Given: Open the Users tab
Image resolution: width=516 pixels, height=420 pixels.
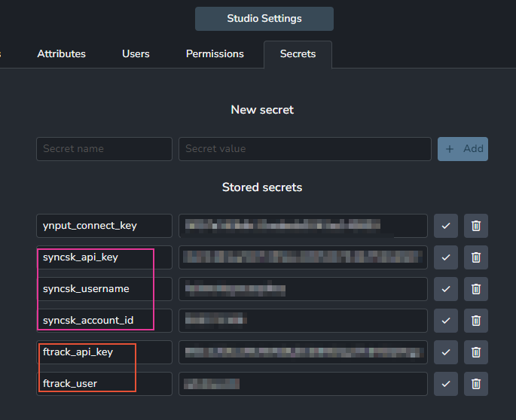Looking at the screenshot, I should tap(136, 54).
